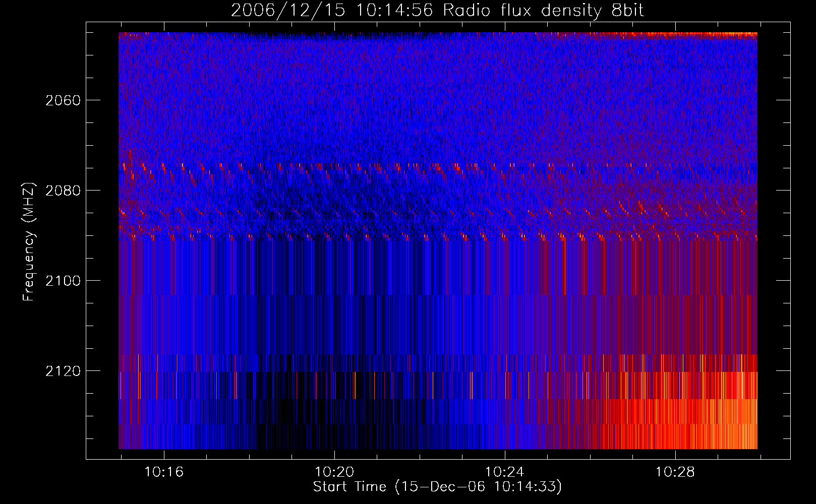This screenshot has width=816, height=504.
Task: Click the 10:24 time tick label
Action: [504, 472]
